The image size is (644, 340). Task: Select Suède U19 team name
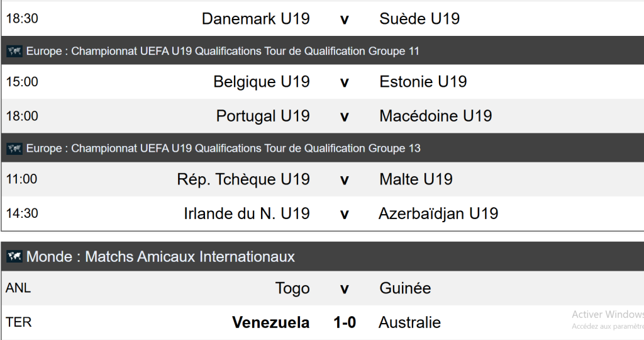pyautogui.click(x=419, y=19)
